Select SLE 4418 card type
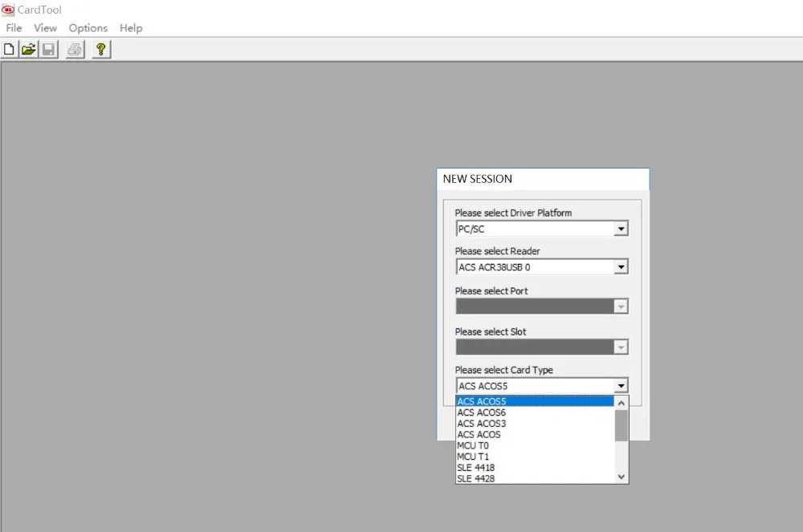This screenshot has width=803, height=532. tap(535, 468)
